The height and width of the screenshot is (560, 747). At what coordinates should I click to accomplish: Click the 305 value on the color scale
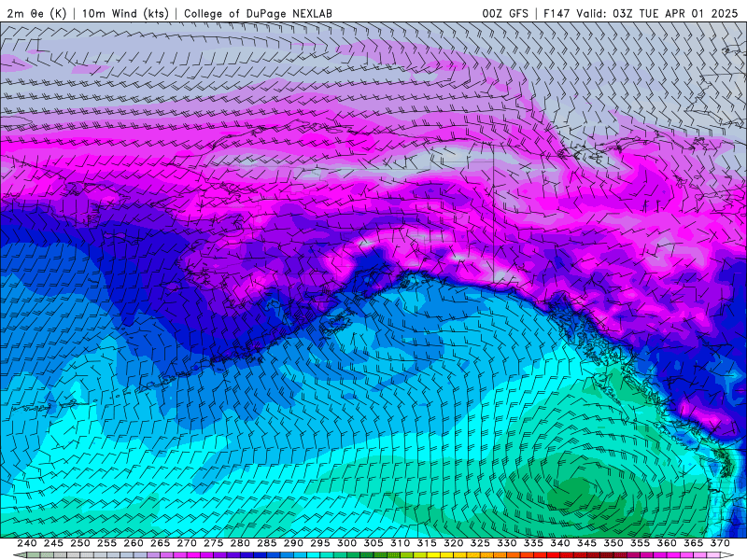(373, 543)
